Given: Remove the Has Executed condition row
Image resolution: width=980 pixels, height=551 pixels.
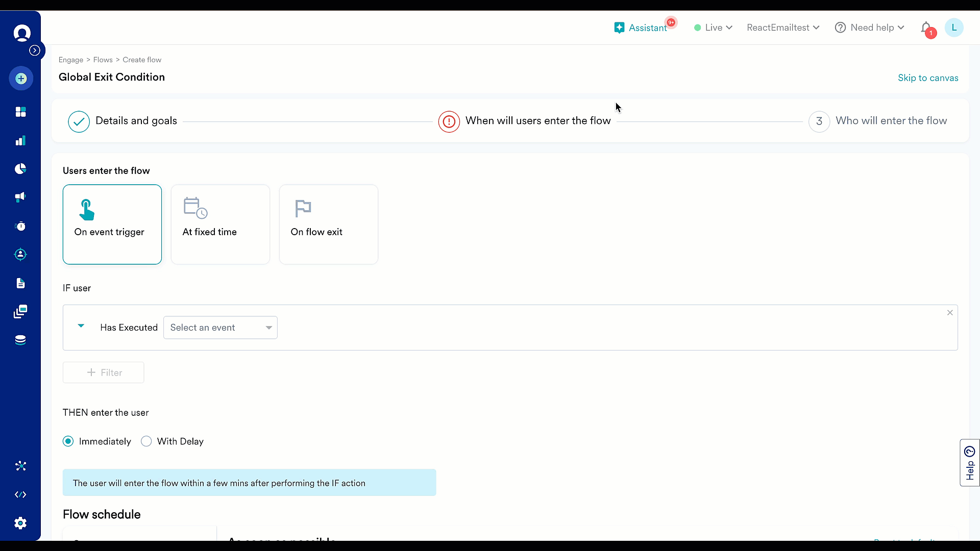Looking at the screenshot, I should pos(949,313).
